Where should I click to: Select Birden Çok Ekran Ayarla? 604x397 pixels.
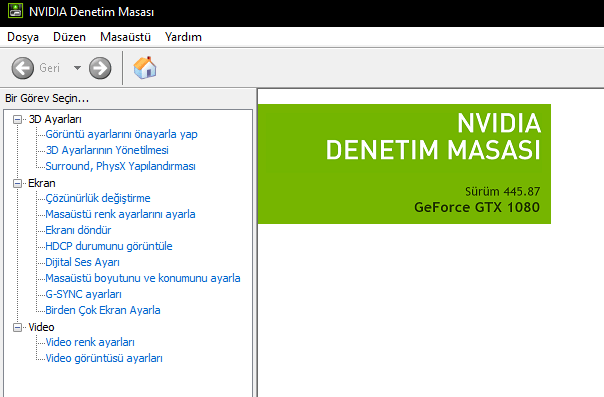click(102, 310)
